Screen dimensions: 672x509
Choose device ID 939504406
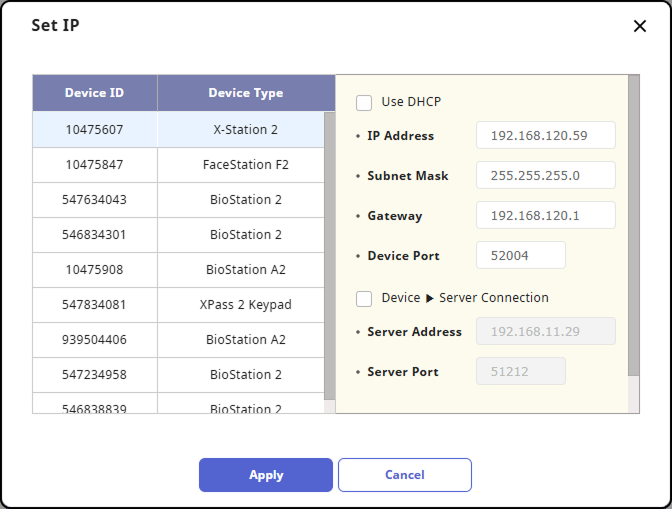pyautogui.click(x=95, y=340)
